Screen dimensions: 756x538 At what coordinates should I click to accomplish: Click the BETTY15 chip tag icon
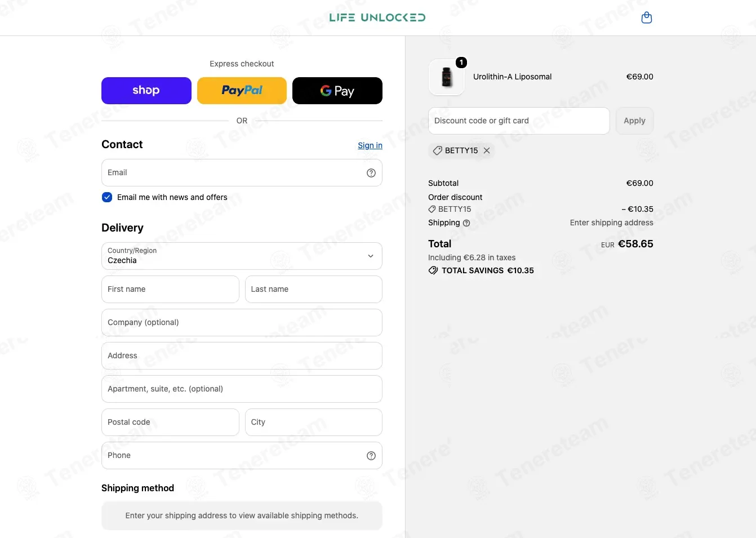438,150
